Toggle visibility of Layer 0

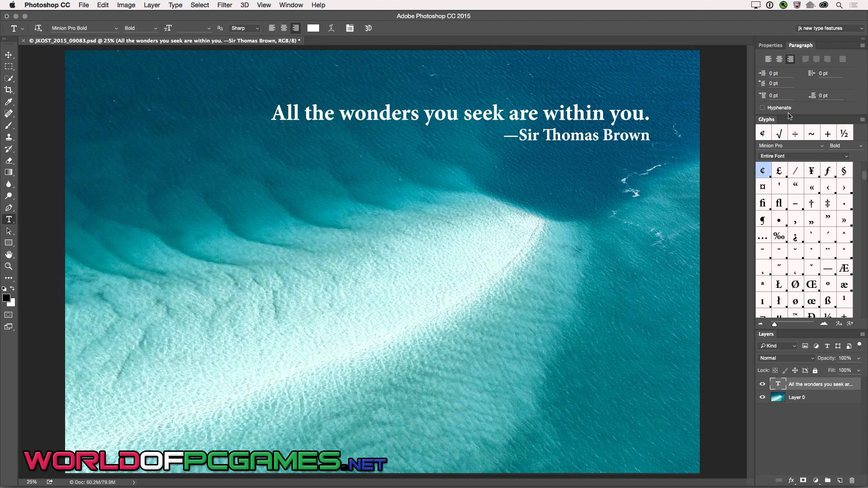[x=762, y=398]
